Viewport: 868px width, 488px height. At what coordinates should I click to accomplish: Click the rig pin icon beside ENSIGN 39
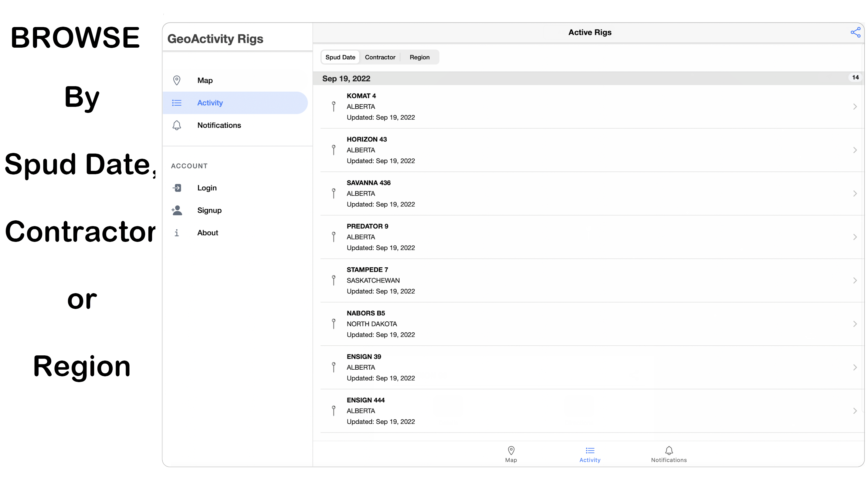(x=334, y=367)
